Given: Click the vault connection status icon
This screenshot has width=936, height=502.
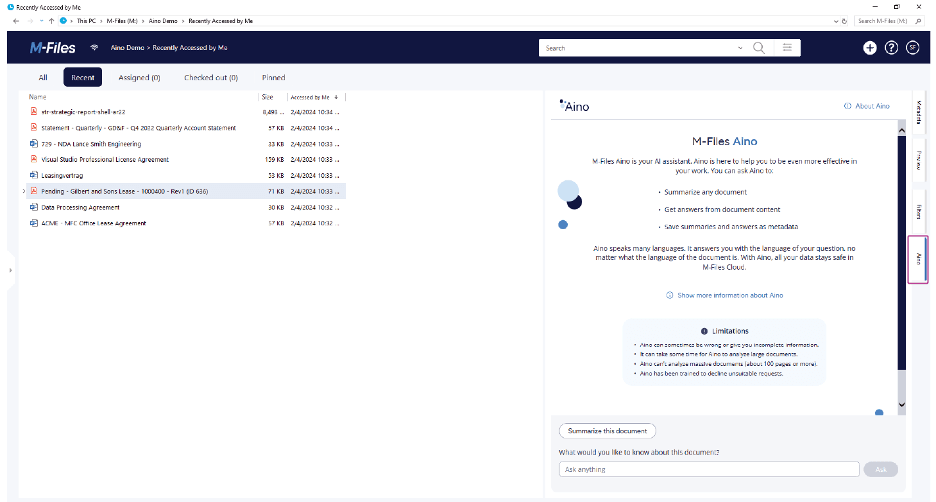Looking at the screenshot, I should [95, 47].
